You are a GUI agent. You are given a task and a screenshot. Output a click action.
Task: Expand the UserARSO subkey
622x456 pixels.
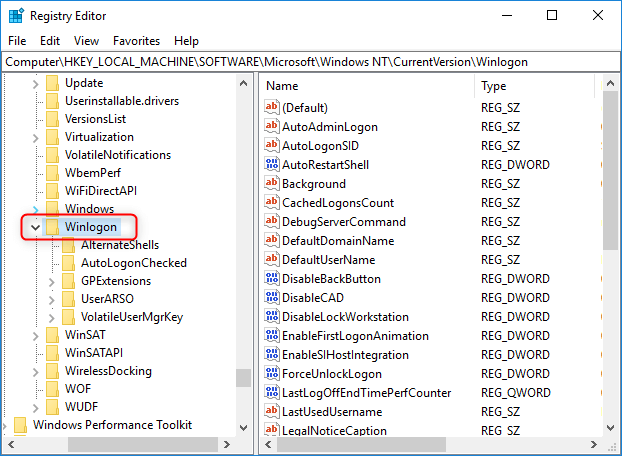point(52,299)
